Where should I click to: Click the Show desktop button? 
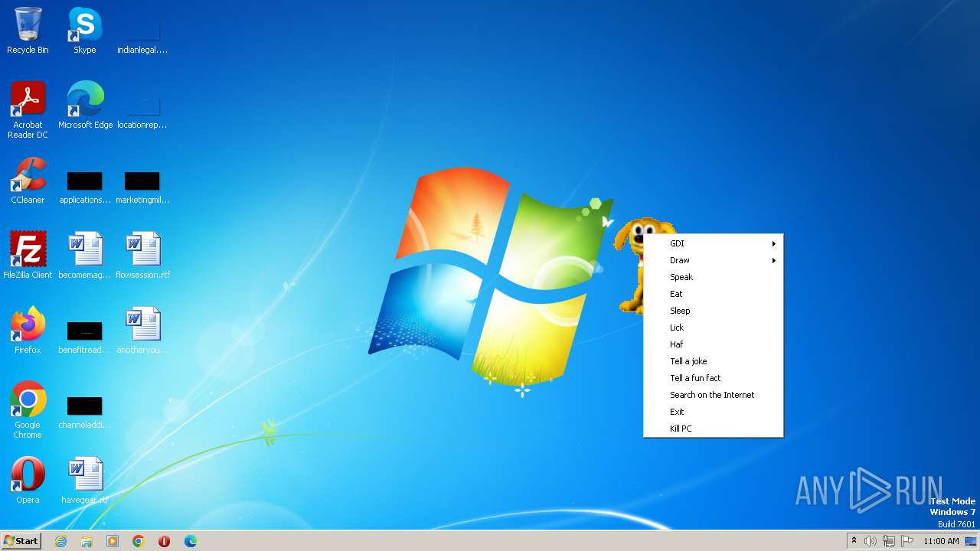click(971, 541)
